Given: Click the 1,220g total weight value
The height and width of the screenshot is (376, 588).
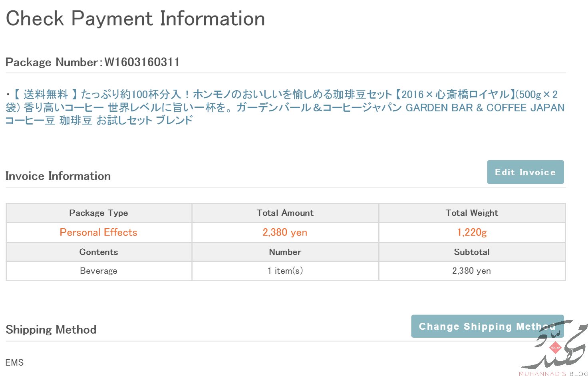Looking at the screenshot, I should 472,232.
